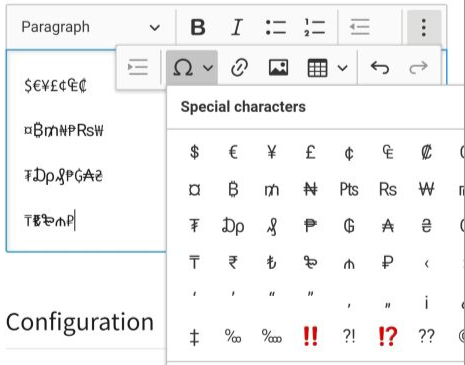The image size is (465, 365).
Task: Insert the manat sign character
Action: click(349, 263)
